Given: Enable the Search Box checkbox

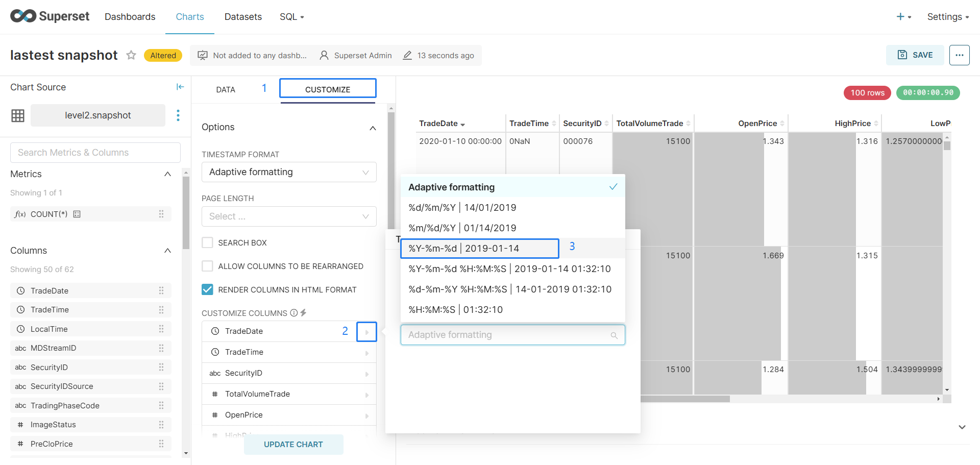Looking at the screenshot, I should 207,243.
